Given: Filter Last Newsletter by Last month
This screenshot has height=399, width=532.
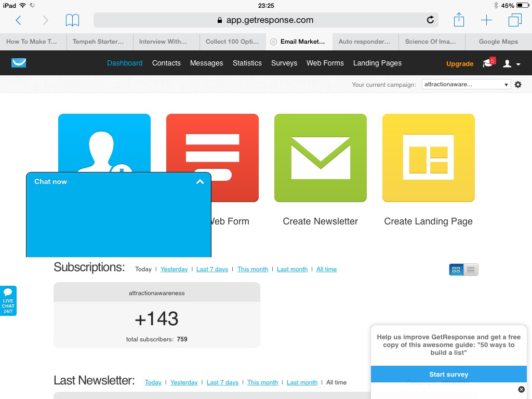Looking at the screenshot, I should 302,382.
